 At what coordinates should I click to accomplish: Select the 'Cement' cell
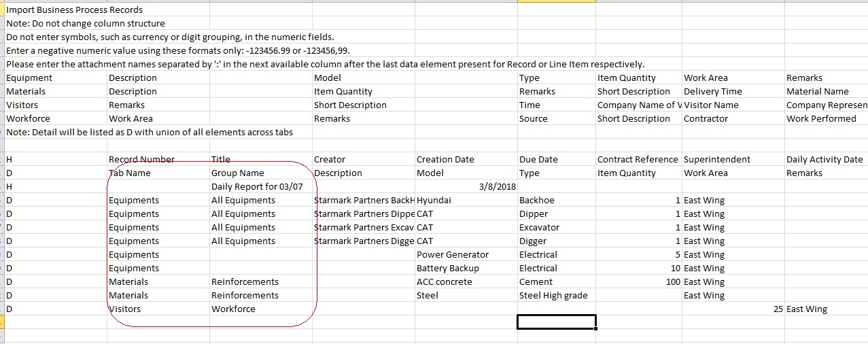557,281
